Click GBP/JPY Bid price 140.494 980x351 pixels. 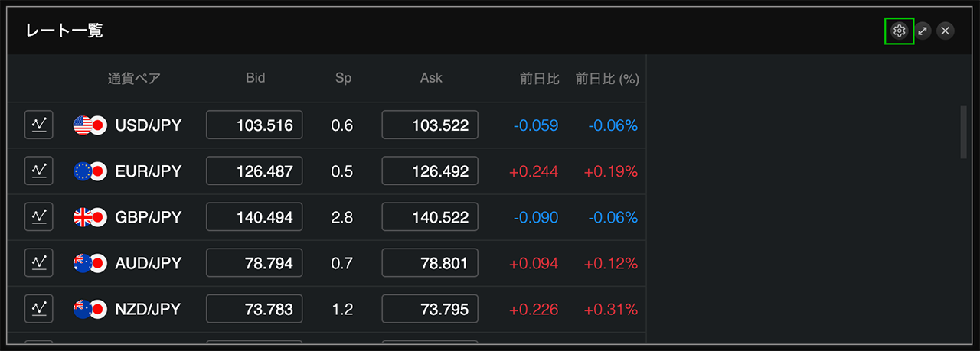coord(254,217)
